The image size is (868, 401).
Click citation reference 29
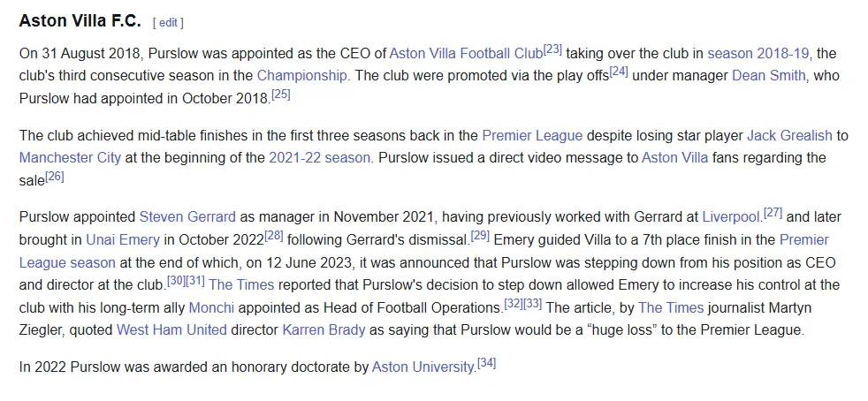coord(480,236)
